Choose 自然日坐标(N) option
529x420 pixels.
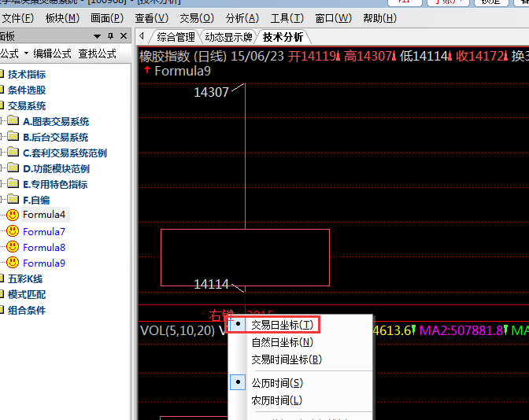[x=282, y=342]
